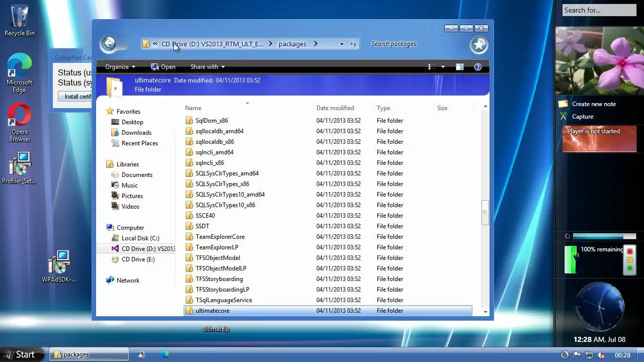Open the view options dropdown arrow

point(443,67)
